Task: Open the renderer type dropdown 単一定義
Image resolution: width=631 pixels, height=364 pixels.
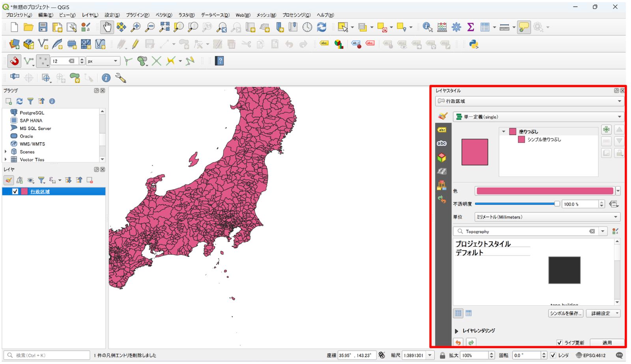Action: pyautogui.click(x=538, y=117)
